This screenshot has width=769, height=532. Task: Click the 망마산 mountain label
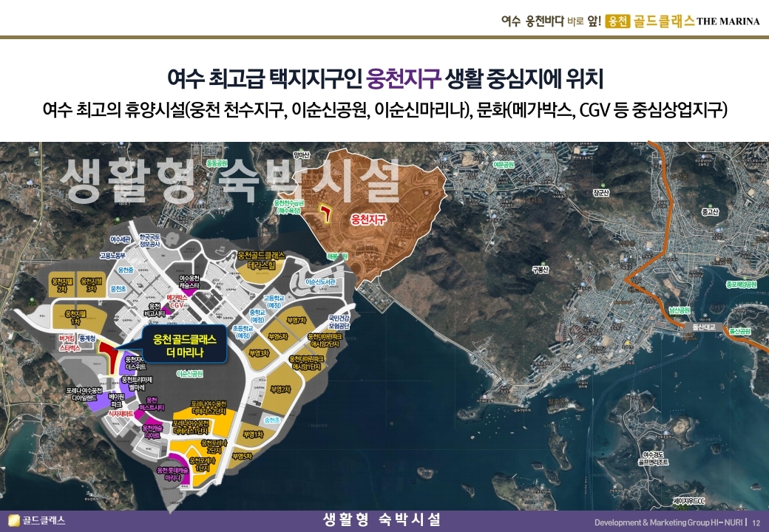pos(302,155)
